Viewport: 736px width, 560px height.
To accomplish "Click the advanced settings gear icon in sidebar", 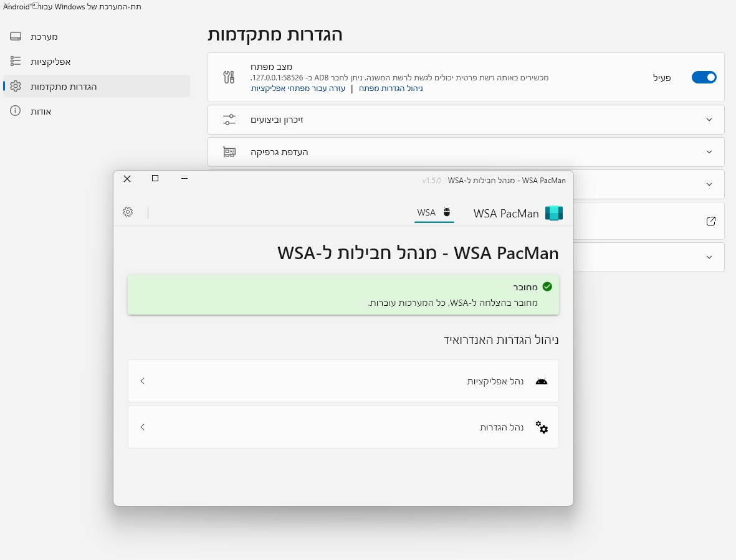I will pos(16,87).
